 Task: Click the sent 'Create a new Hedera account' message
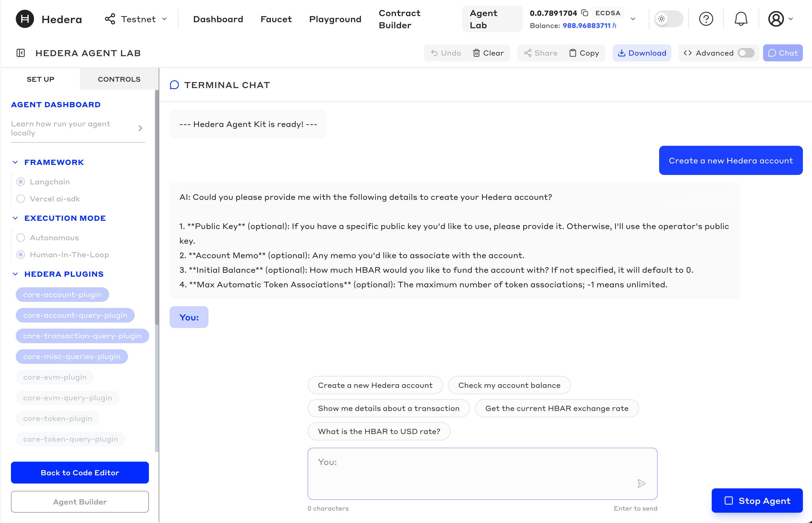(731, 161)
